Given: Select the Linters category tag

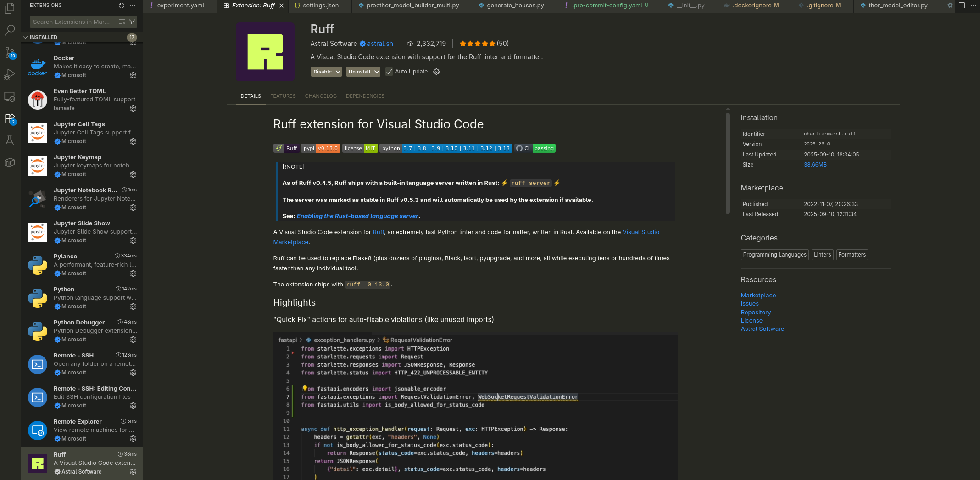Looking at the screenshot, I should 822,255.
